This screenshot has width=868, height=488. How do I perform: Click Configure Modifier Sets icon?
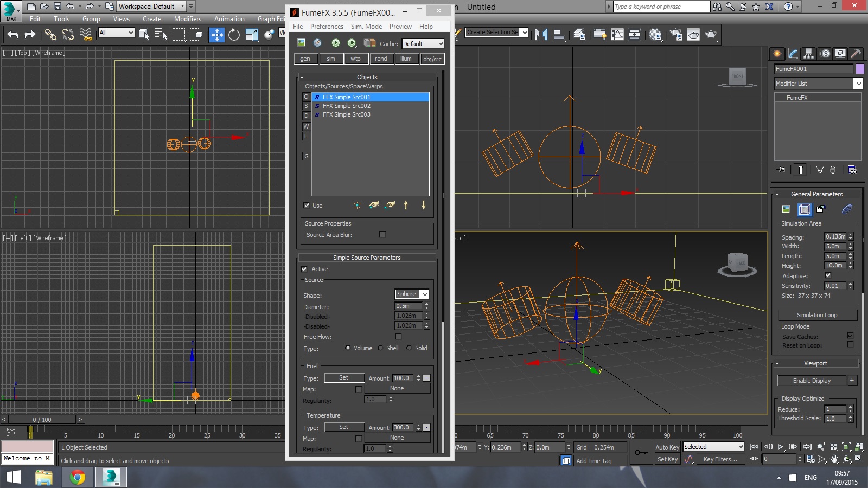852,170
